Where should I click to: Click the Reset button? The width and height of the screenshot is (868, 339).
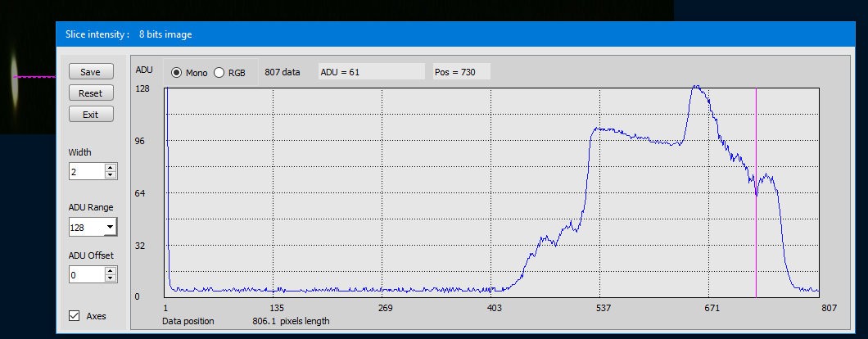pos(91,93)
